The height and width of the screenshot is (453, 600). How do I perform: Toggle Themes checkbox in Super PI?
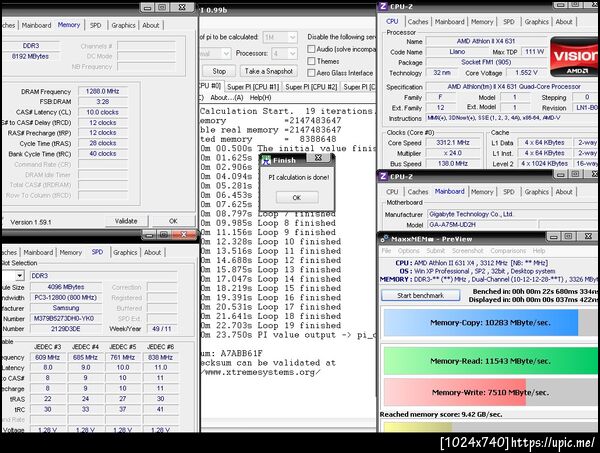pos(311,61)
